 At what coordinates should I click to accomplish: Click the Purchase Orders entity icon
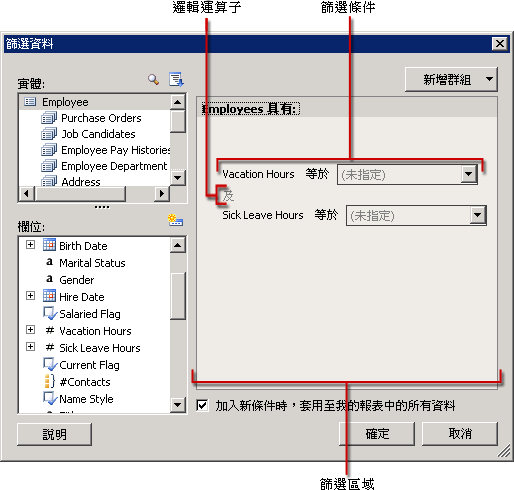49,118
